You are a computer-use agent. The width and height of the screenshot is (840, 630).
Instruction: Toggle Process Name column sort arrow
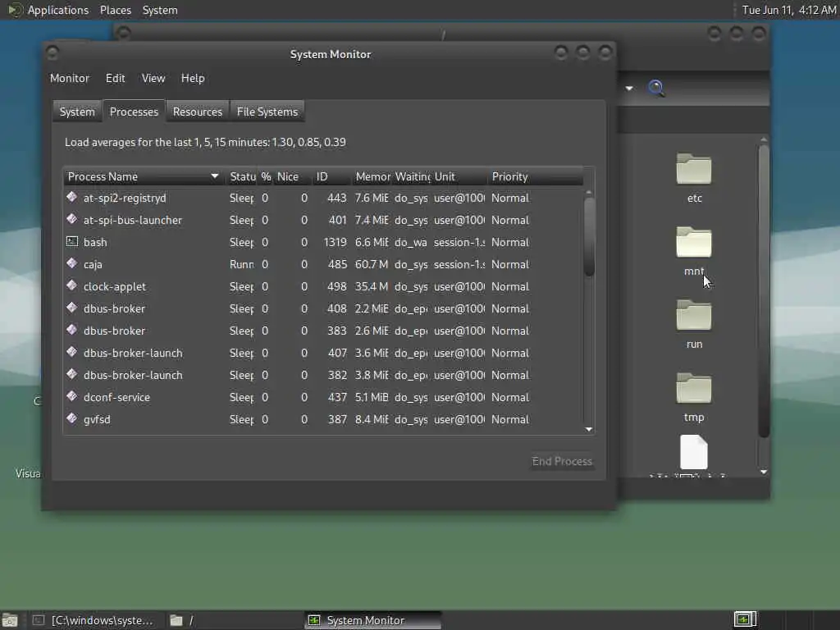pos(215,176)
